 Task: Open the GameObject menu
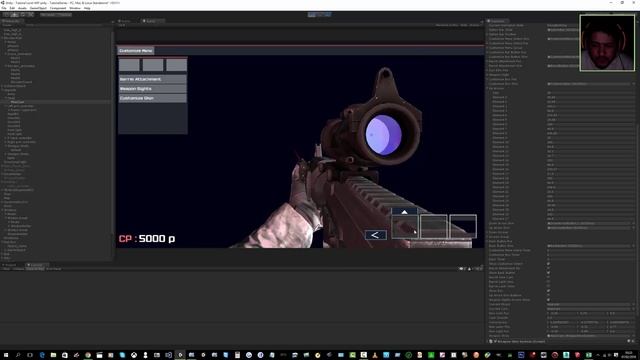coord(38,8)
